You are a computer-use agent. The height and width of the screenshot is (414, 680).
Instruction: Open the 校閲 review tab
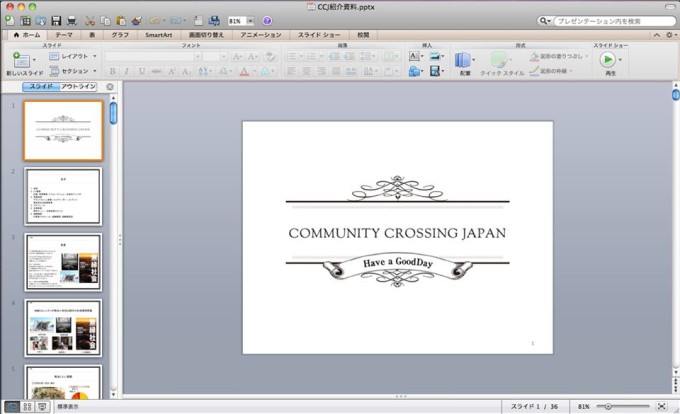(363, 35)
